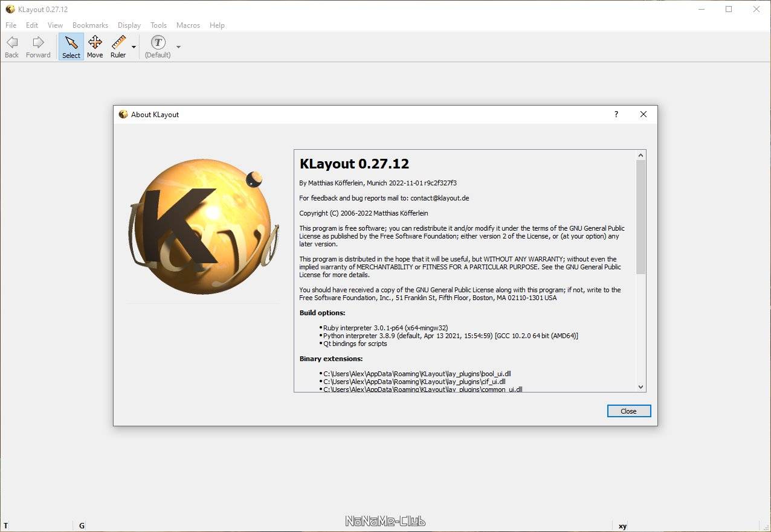This screenshot has height=532, width=771.
Task: Open the technology selector dropdown arrow
Action: point(178,47)
